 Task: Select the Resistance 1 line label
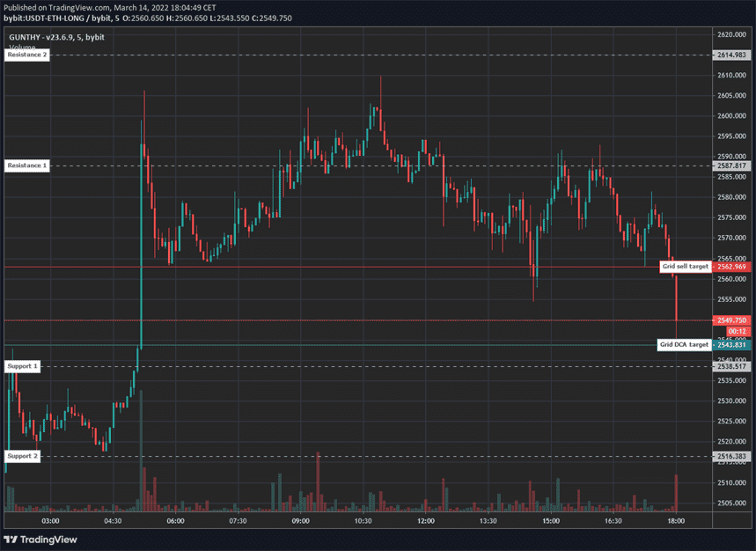tap(27, 165)
